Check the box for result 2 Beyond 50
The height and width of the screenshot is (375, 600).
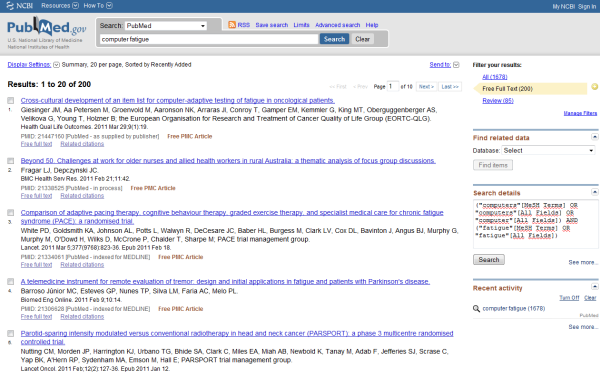[11, 161]
